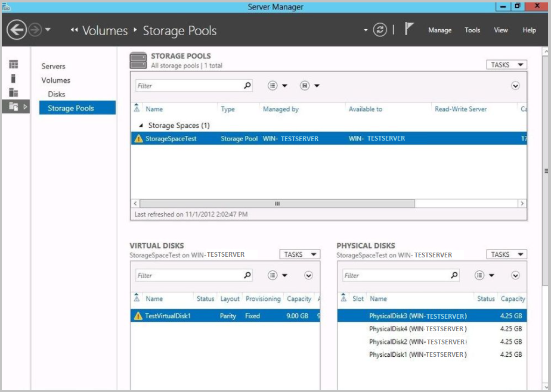Go to Servers in the navigation pane
This screenshot has height=392, width=551.
pos(53,66)
